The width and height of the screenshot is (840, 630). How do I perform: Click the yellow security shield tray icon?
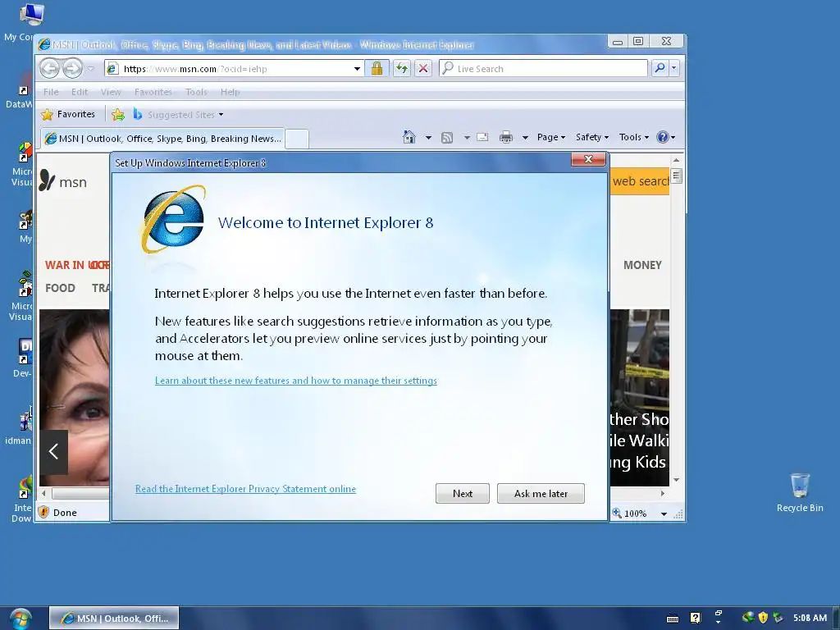tap(763, 618)
